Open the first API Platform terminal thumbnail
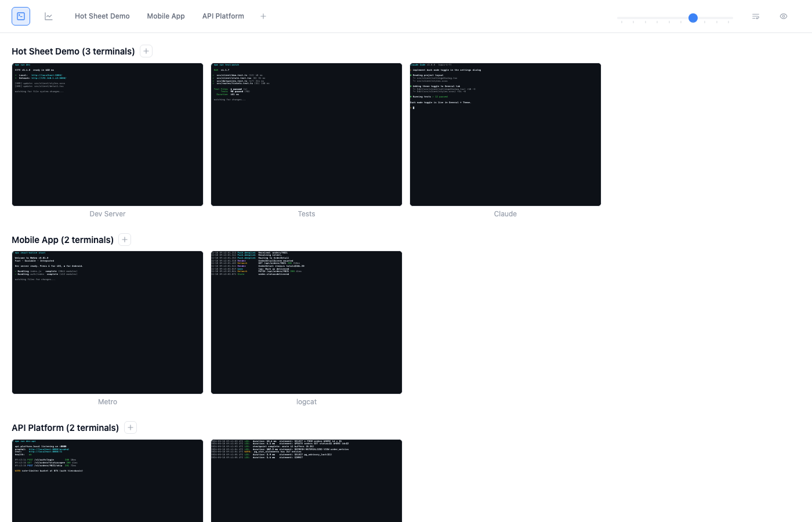 point(108,481)
